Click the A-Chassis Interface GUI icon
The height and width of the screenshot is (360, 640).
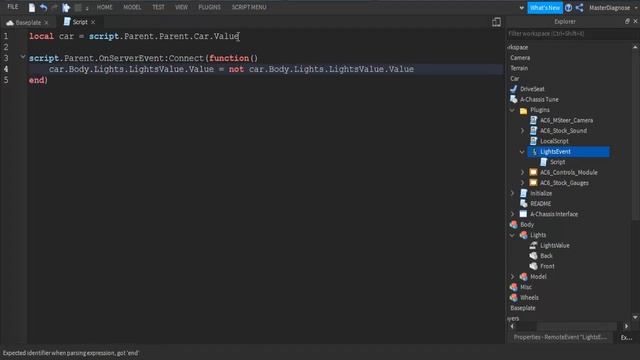tap(524, 214)
